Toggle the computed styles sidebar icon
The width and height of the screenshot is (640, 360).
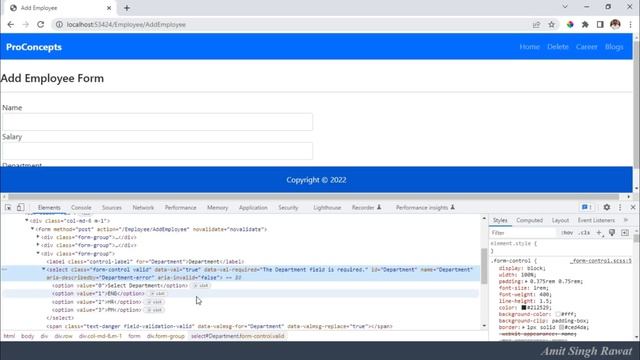click(625, 233)
